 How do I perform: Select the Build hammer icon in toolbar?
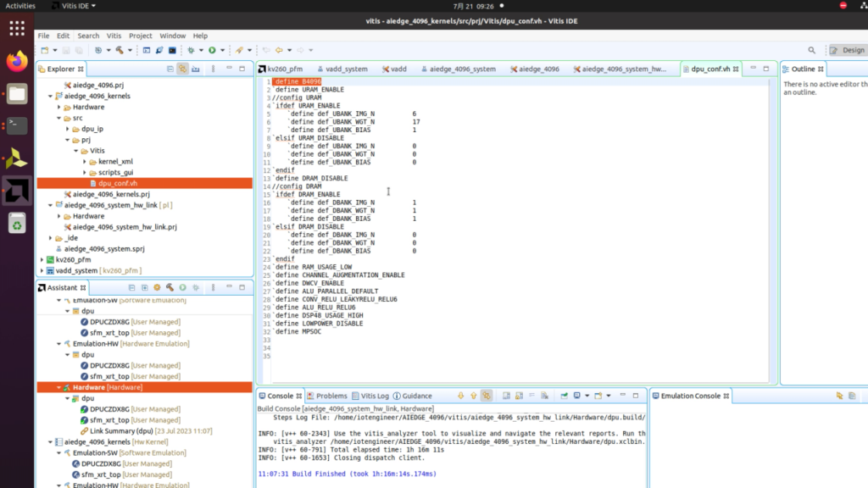[x=120, y=51]
